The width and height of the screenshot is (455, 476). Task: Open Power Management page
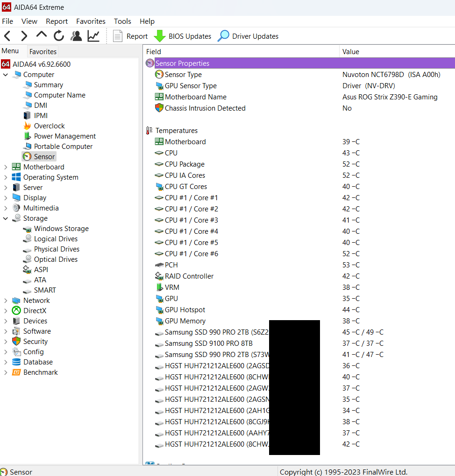pos(64,136)
